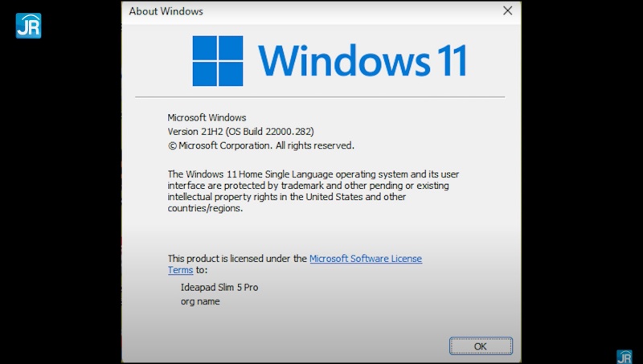Open the Microsoft Software License link
643x364 pixels.
click(x=366, y=259)
